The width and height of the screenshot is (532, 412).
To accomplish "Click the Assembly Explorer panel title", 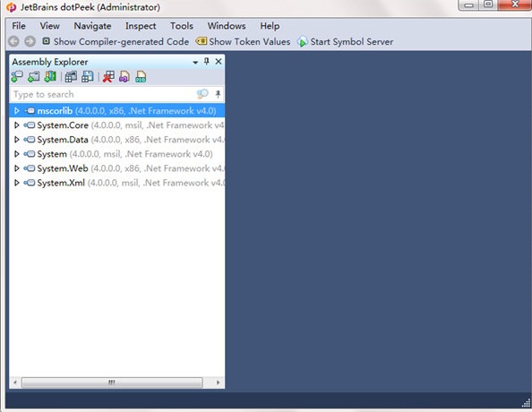I will [50, 62].
